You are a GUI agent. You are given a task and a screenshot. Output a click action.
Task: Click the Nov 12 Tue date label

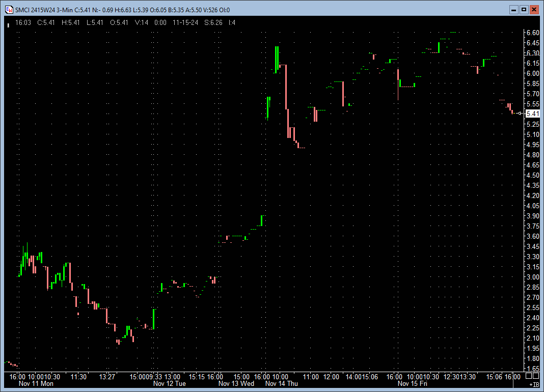click(170, 384)
